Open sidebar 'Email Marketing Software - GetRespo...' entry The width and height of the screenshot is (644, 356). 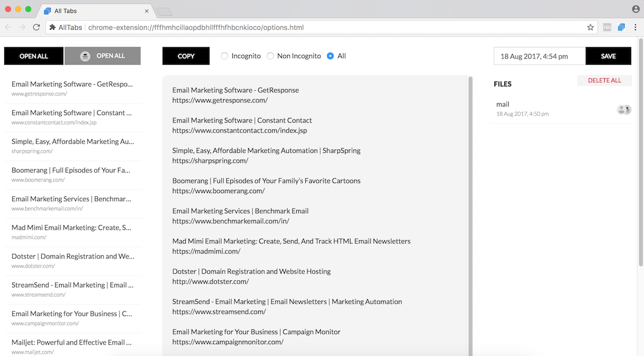tap(73, 88)
